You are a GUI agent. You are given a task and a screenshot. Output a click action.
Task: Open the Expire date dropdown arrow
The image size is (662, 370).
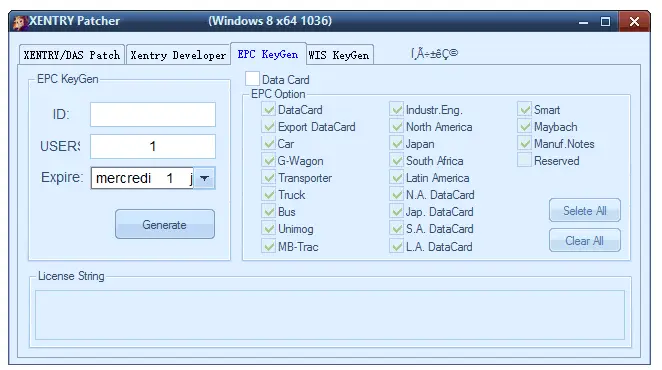pos(204,178)
